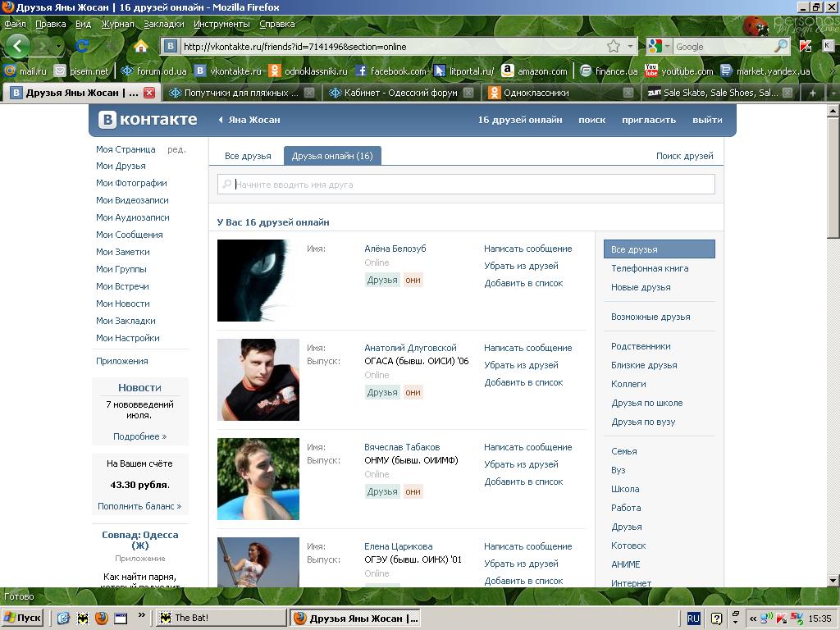
Task: Click the page scrollbar down arrow
Action: (x=833, y=580)
